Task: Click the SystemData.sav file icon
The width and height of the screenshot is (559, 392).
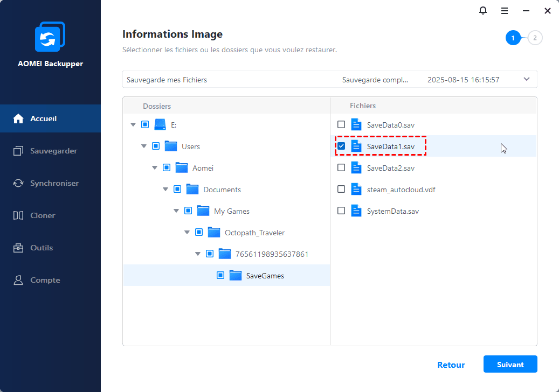Action: point(356,211)
